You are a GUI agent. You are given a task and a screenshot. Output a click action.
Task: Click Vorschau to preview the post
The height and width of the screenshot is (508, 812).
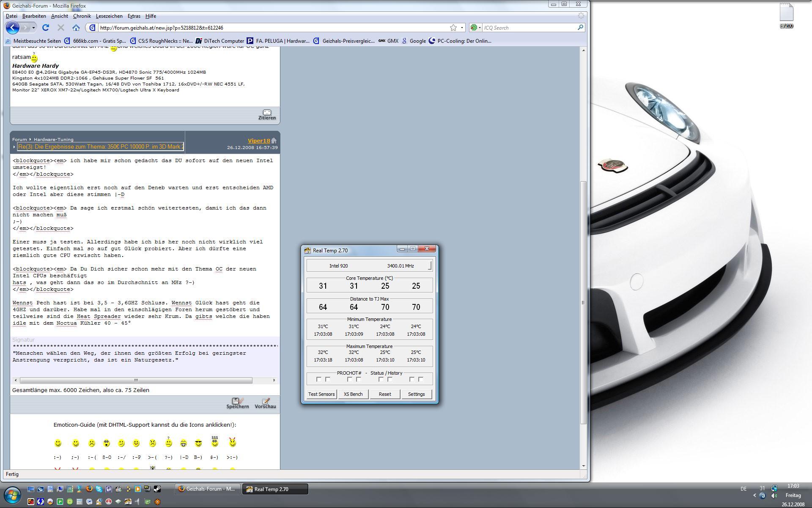click(265, 403)
